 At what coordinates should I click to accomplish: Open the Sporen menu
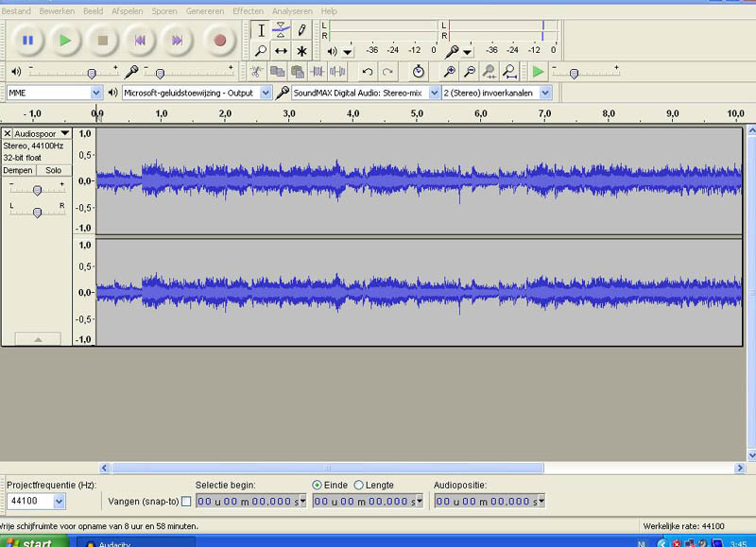[164, 11]
